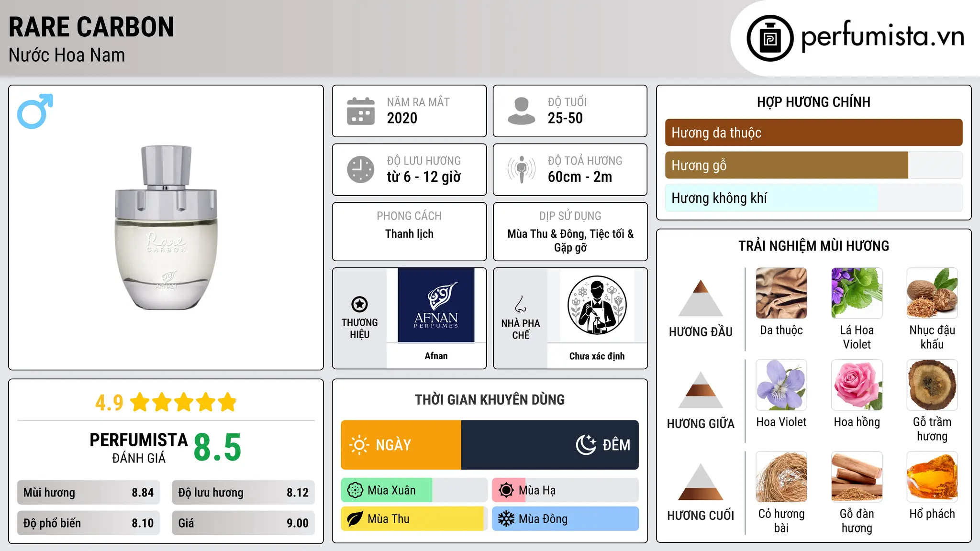Click the blue male gender symbol

tap(35, 111)
